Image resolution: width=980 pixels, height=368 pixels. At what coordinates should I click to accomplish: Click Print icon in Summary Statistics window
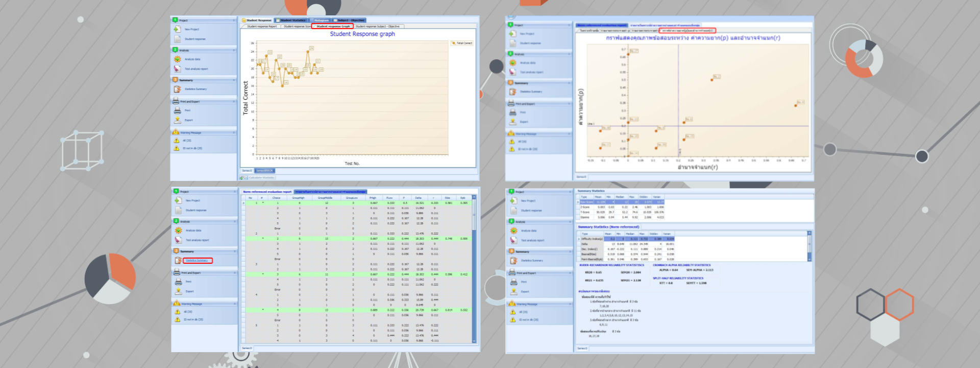pos(513,282)
